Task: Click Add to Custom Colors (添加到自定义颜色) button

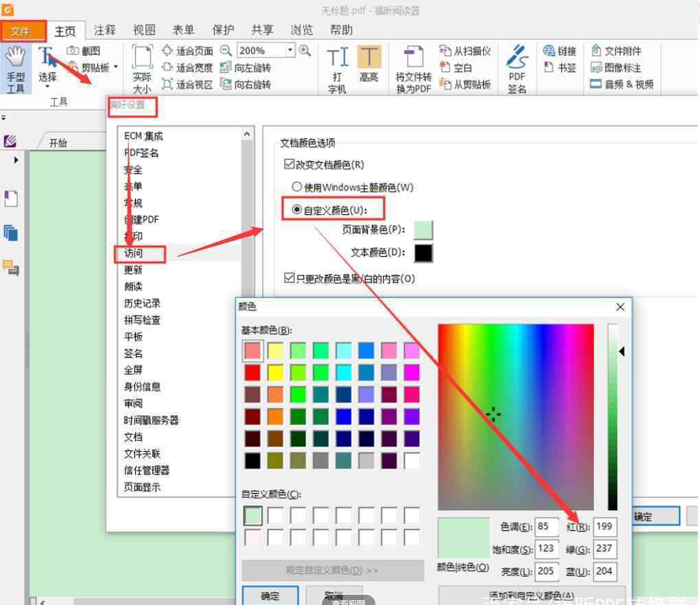Action: pyautogui.click(x=531, y=595)
